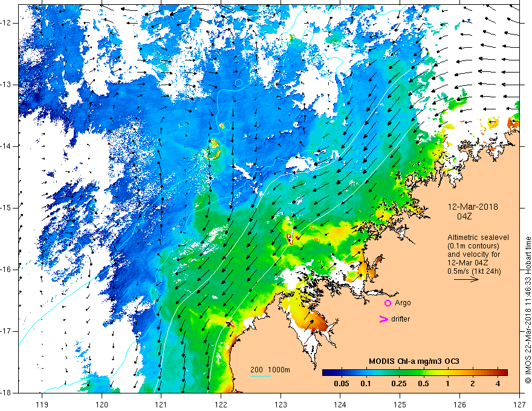Click the 0.5 value on the color scale
Viewport: 532px width, 411px height.
pos(423,384)
